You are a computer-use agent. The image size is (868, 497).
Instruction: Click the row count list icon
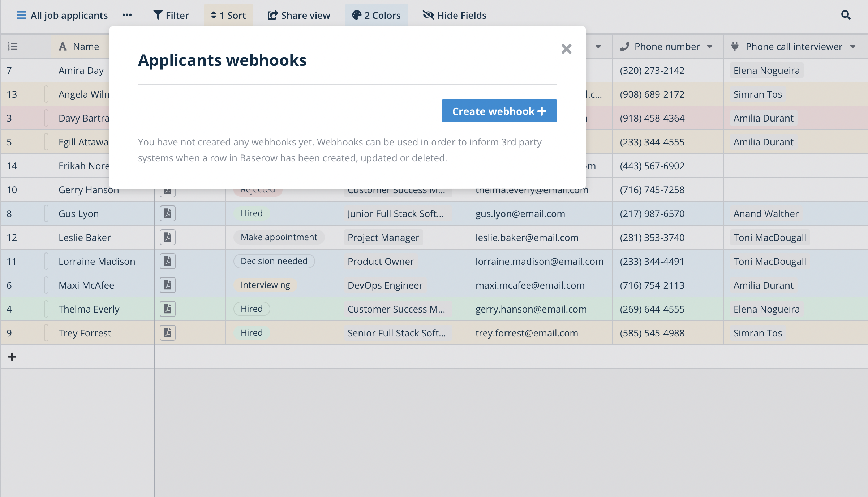pos(13,47)
